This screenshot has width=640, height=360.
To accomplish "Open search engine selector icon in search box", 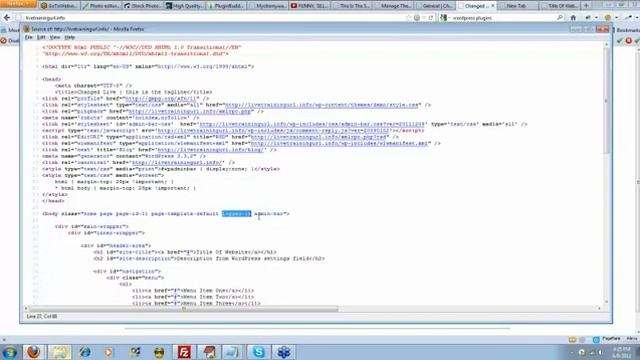I will point(444,18).
